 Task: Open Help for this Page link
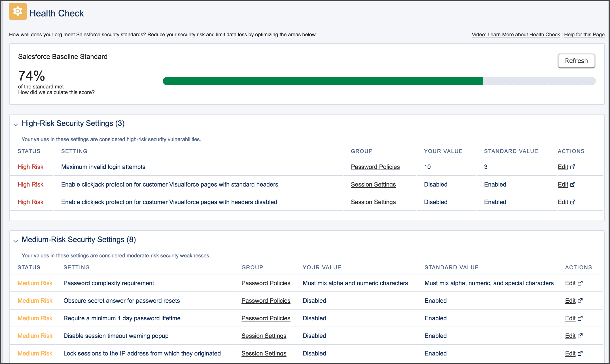[x=584, y=35]
